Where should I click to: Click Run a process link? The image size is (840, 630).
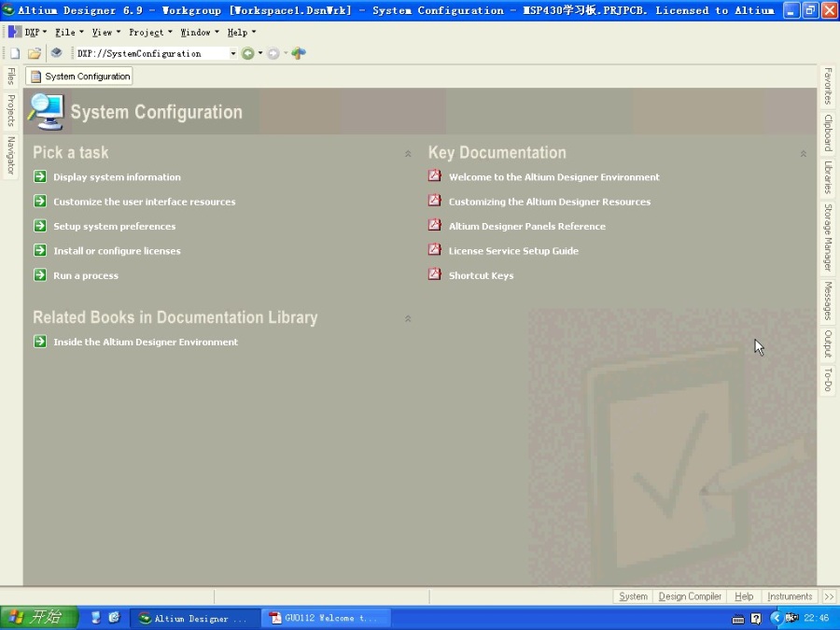tap(86, 276)
